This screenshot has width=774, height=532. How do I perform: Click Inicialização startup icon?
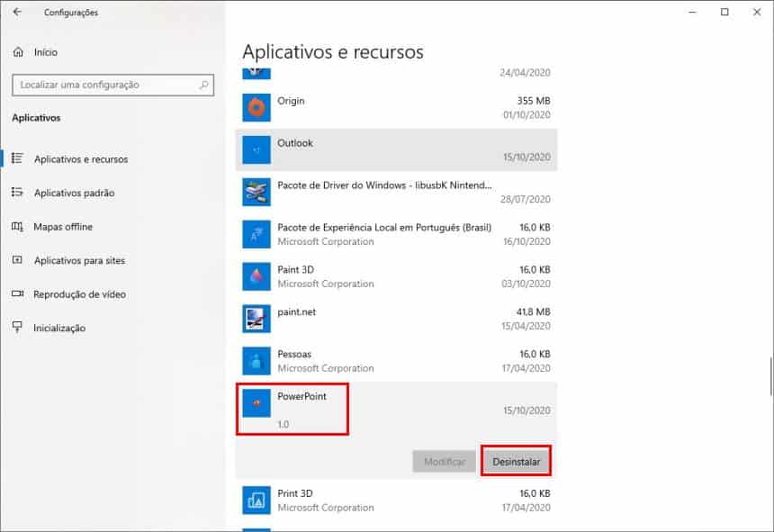coord(17,327)
